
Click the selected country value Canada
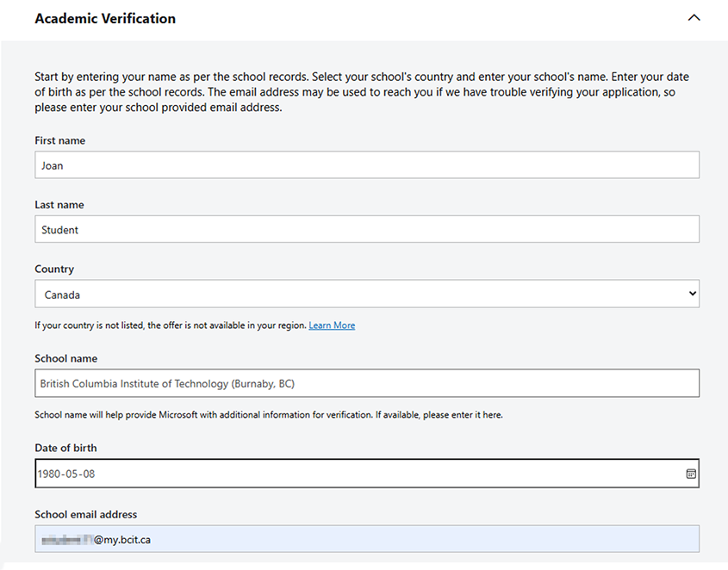(61, 293)
